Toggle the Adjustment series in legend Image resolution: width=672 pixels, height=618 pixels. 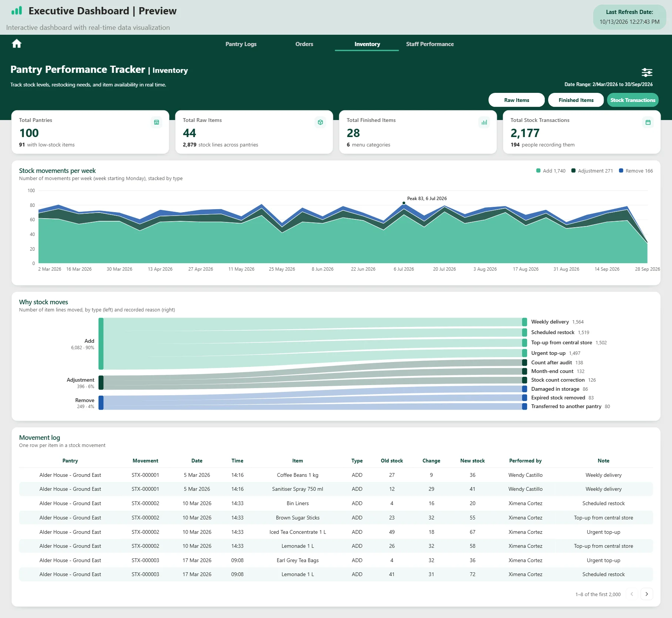592,171
